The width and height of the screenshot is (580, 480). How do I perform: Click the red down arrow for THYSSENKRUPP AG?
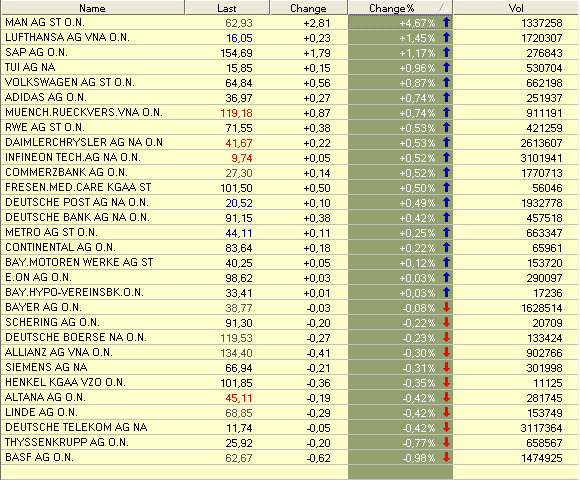[446, 442]
